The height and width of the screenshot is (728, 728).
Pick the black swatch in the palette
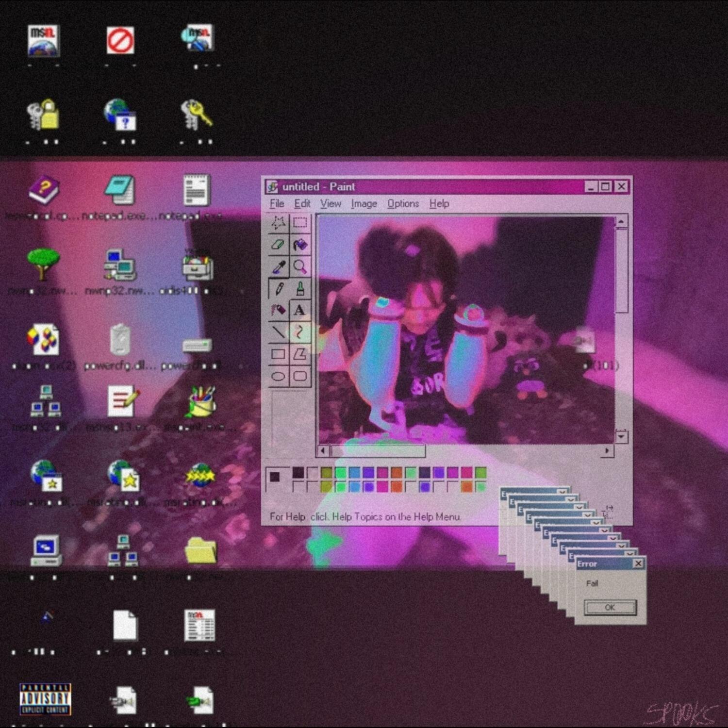pyautogui.click(x=298, y=473)
